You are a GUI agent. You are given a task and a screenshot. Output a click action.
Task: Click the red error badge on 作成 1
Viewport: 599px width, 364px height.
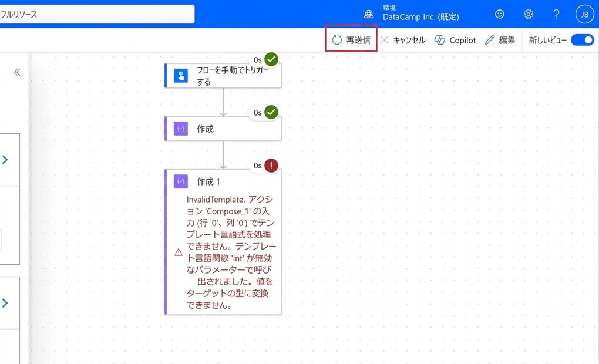coord(271,166)
